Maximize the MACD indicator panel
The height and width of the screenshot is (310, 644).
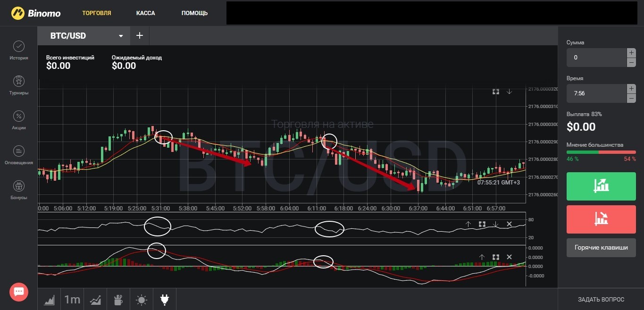point(495,257)
